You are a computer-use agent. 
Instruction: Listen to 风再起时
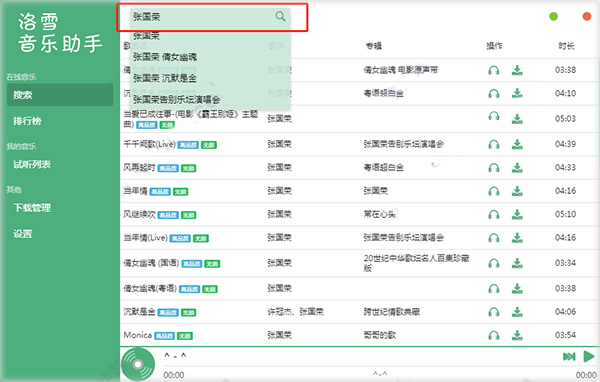click(494, 168)
